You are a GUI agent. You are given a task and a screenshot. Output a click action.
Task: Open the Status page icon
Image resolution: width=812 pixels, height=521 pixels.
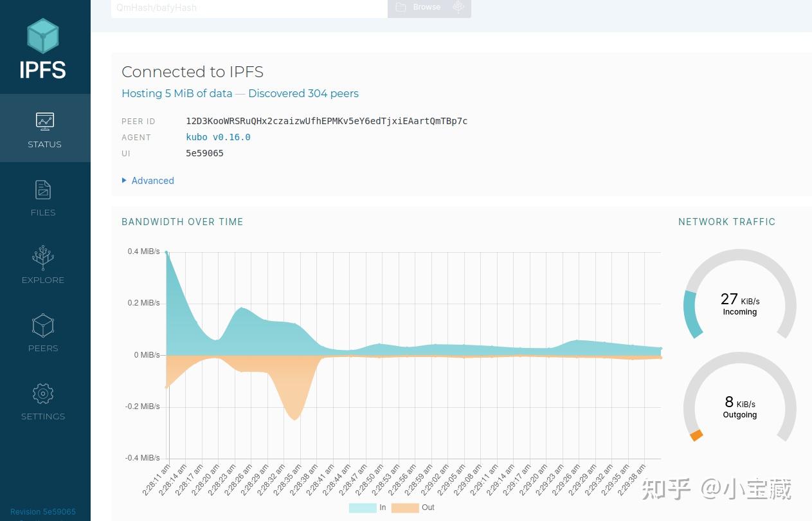[44, 122]
